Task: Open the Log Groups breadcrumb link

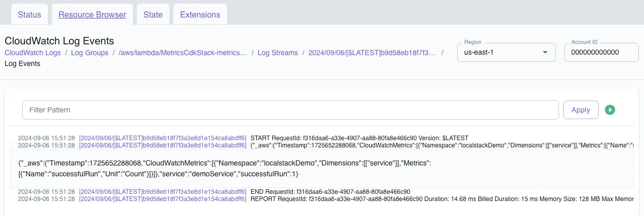Action: (90, 53)
